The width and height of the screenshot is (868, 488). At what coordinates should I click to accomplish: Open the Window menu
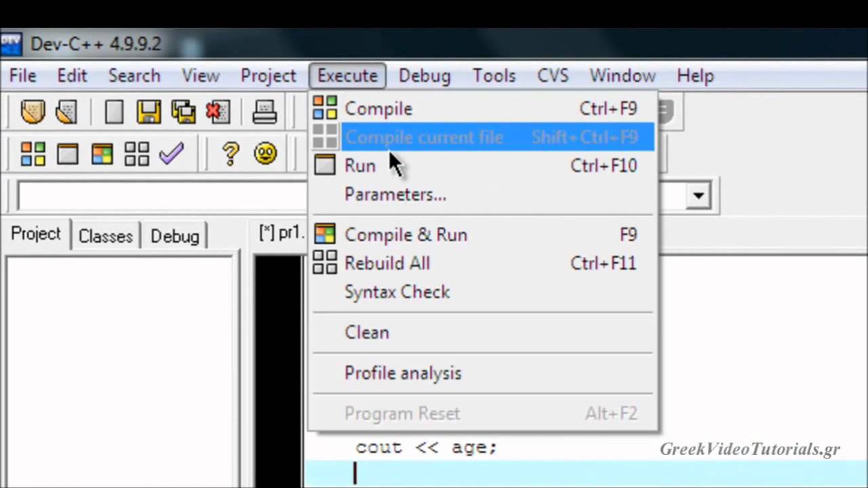623,76
